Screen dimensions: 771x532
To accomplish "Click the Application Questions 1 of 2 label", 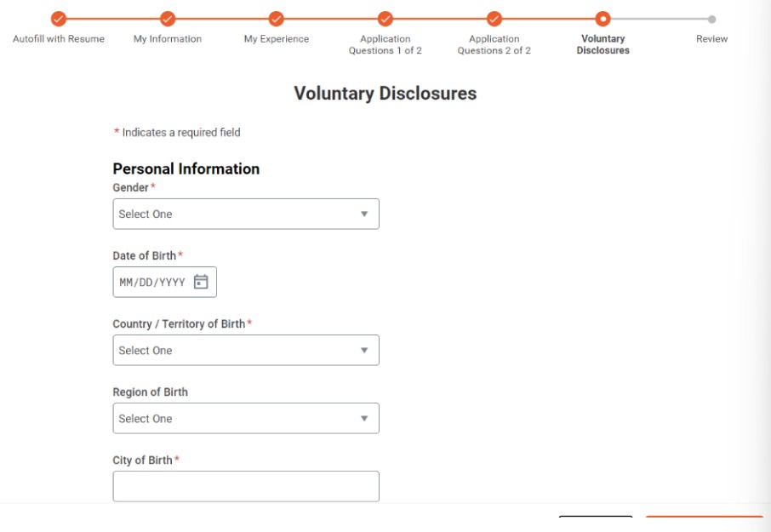I will [385, 44].
